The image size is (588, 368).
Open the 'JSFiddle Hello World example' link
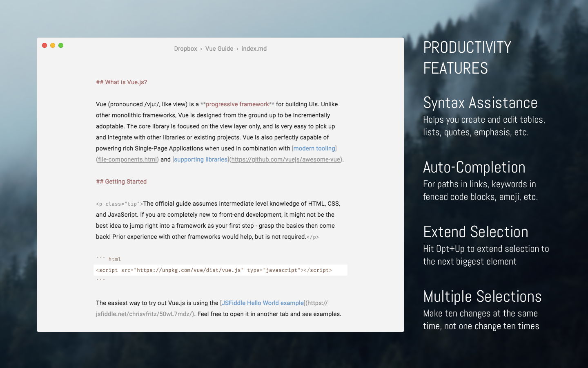[263, 303]
